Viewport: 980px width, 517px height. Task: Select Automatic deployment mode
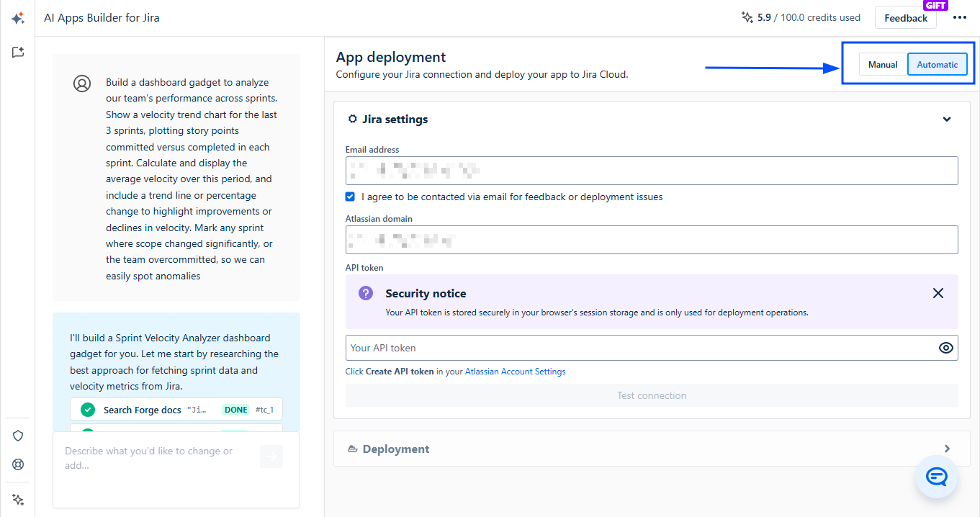click(x=937, y=65)
